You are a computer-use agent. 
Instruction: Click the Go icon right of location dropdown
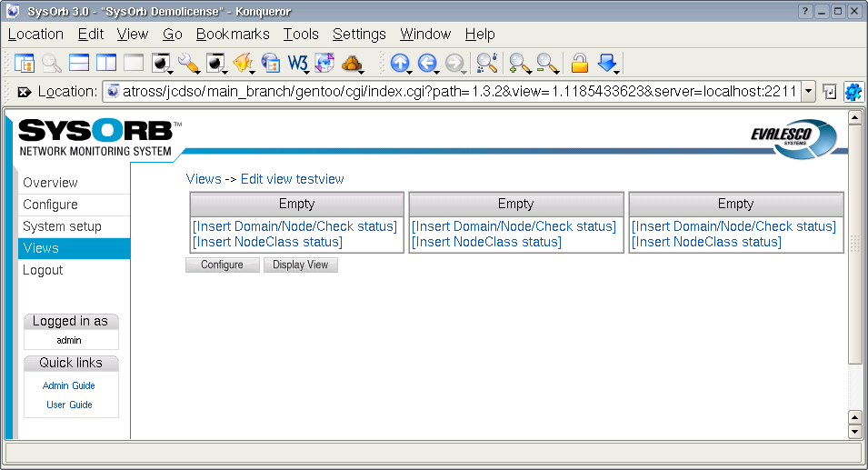829,92
